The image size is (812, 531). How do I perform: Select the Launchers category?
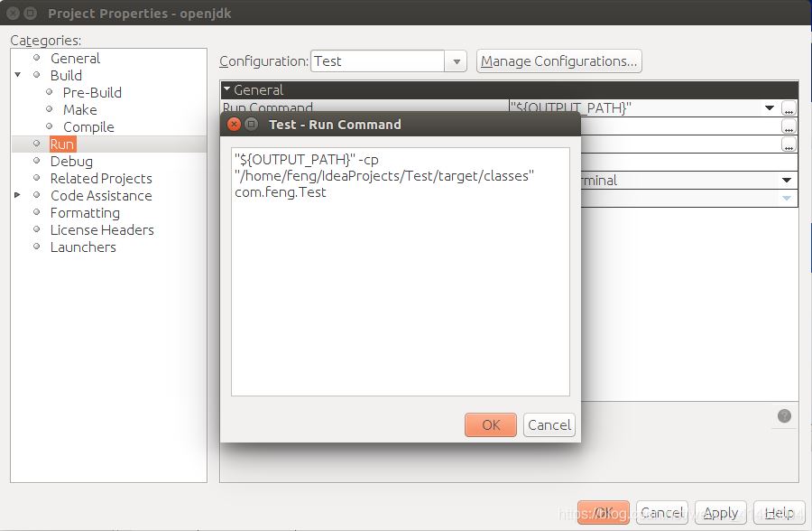click(x=83, y=247)
